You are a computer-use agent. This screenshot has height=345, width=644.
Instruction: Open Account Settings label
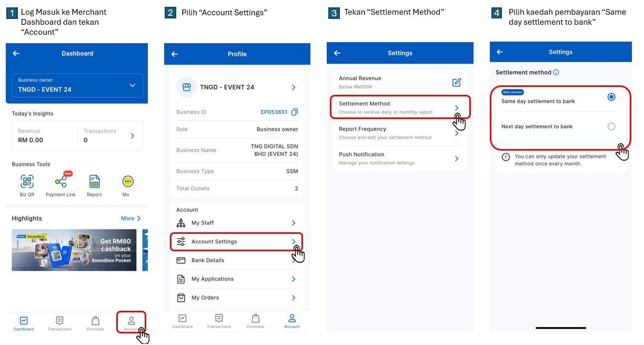(214, 242)
